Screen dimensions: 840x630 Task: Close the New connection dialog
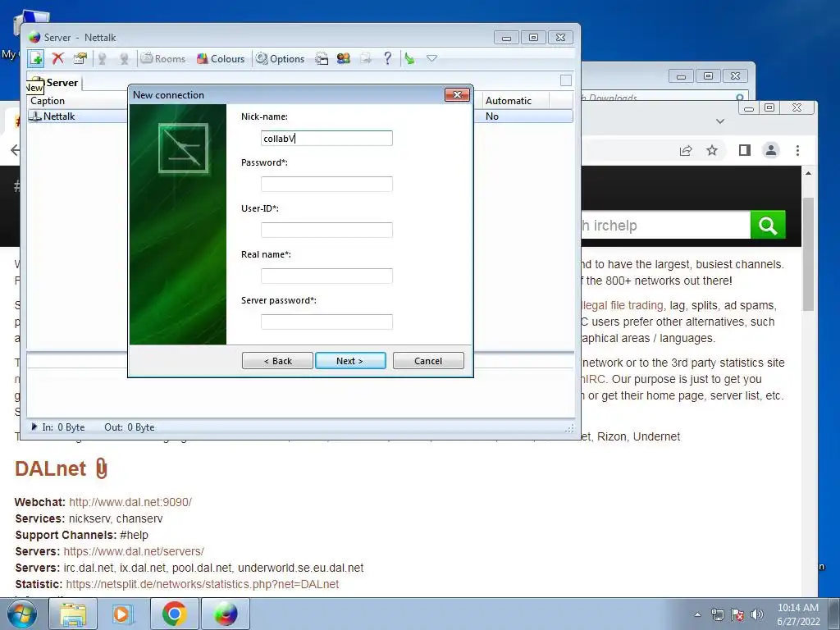(x=457, y=95)
